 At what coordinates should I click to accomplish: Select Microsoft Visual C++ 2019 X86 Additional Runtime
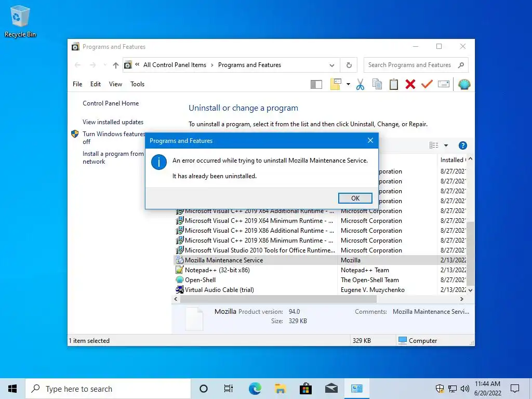click(260, 231)
